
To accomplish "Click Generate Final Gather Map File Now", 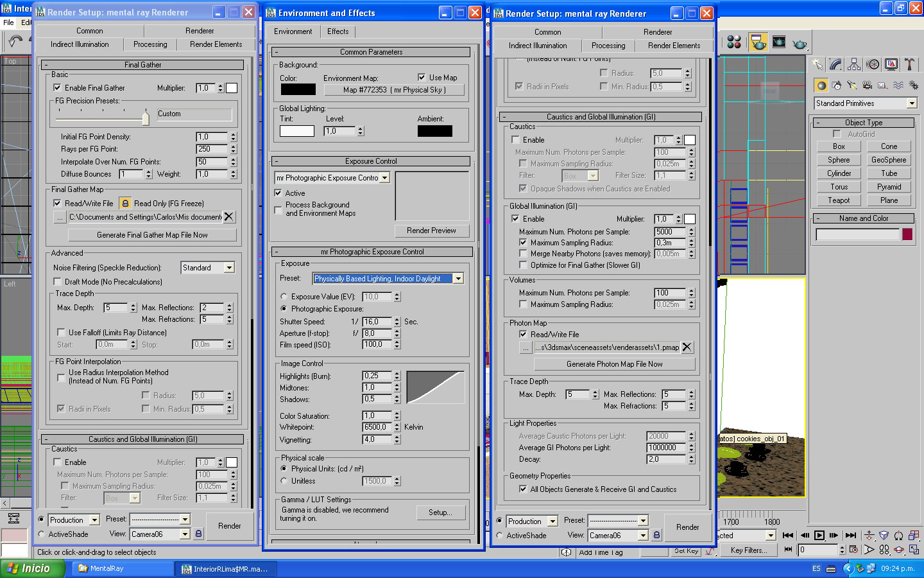I will point(152,235).
